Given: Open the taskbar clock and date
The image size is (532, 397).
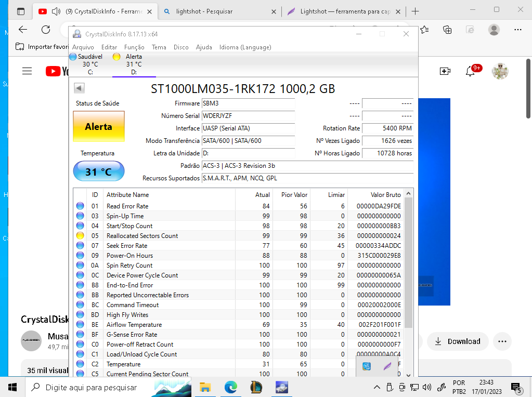Looking at the screenshot, I should tap(487, 387).
